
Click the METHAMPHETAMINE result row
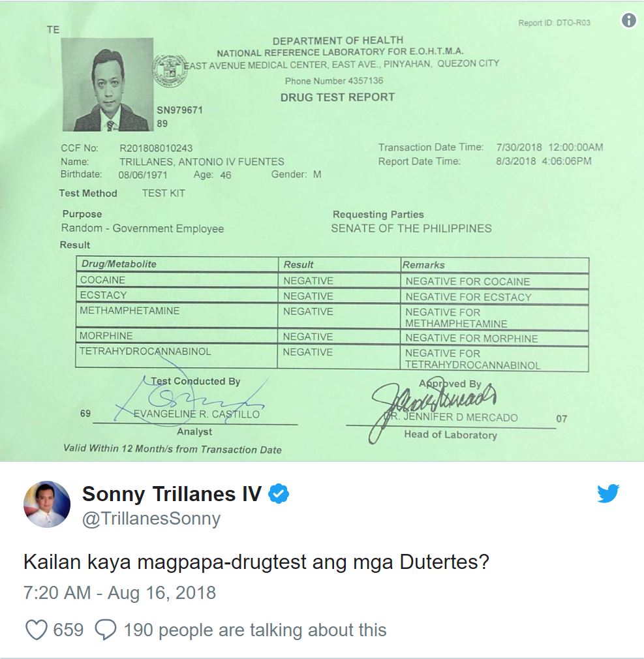pyautogui.click(x=332, y=316)
